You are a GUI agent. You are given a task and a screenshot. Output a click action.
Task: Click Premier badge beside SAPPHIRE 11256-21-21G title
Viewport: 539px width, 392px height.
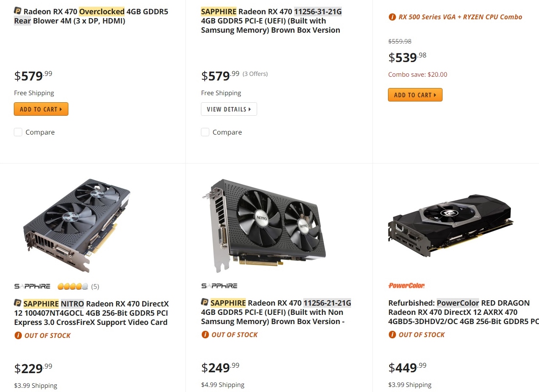[x=205, y=302]
